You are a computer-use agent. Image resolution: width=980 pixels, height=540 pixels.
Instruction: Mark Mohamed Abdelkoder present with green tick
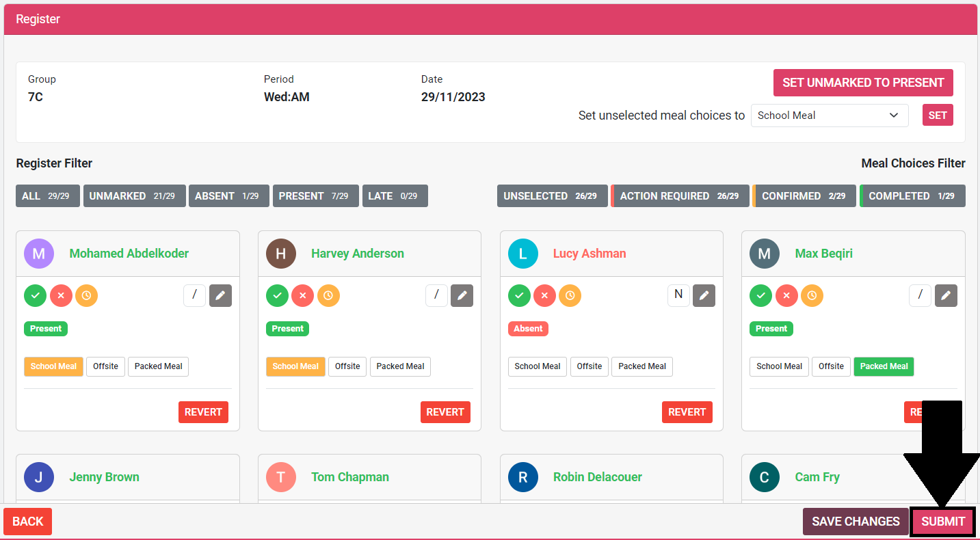tap(36, 296)
